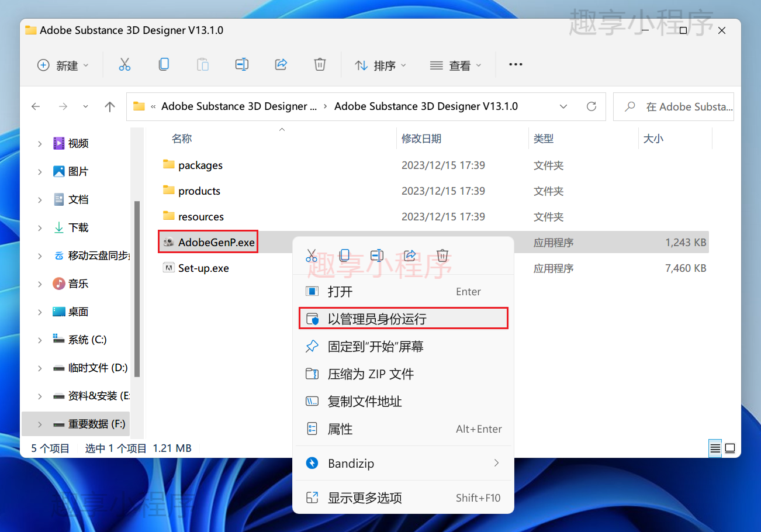
Task: Click Adobe Substance 3D Designer V13.1.0 breadcrumb
Action: click(426, 106)
